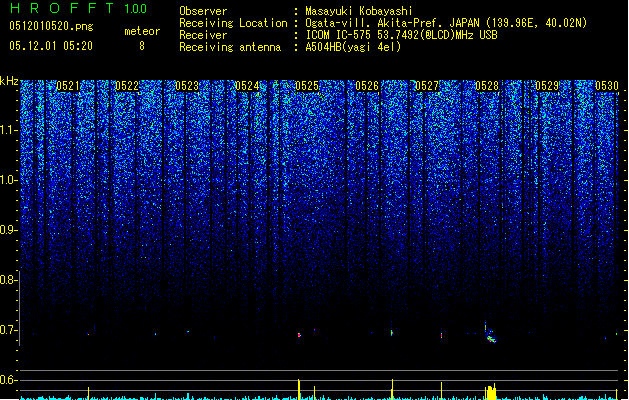Select observer name Masayuki Kobayashi
This screenshot has width=629, height=400.
359,11
